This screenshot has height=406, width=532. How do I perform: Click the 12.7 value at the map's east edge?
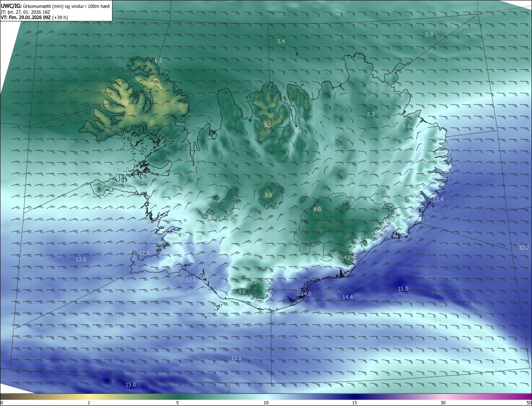click(524, 247)
